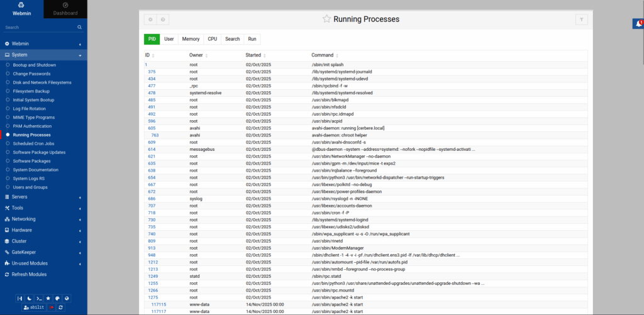Select the Memory view tab

tap(191, 39)
